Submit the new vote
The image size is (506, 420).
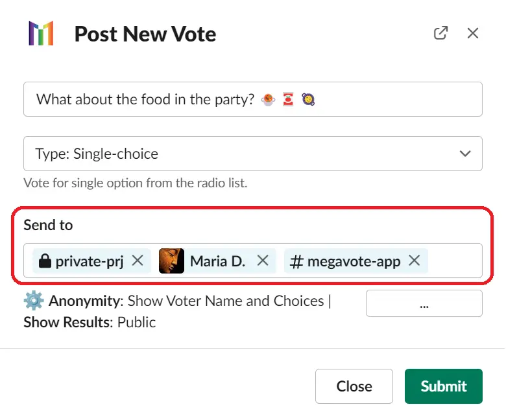[443, 386]
